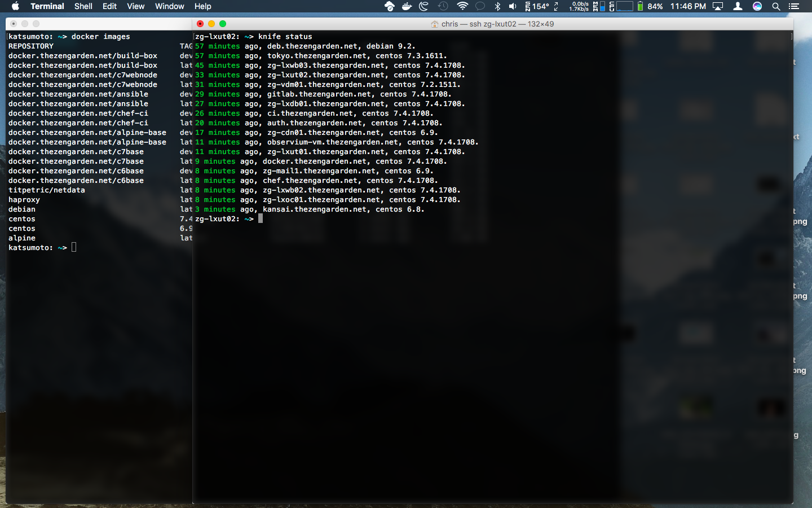This screenshot has height=508, width=812.
Task: Open Spotlight search
Action: [776, 6]
